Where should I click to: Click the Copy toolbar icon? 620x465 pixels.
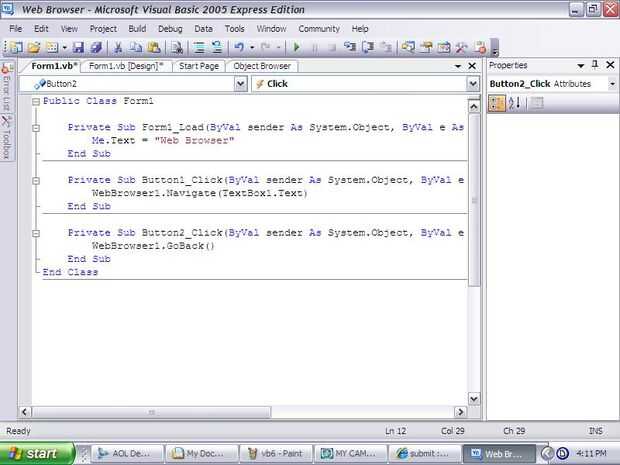pos(136,47)
